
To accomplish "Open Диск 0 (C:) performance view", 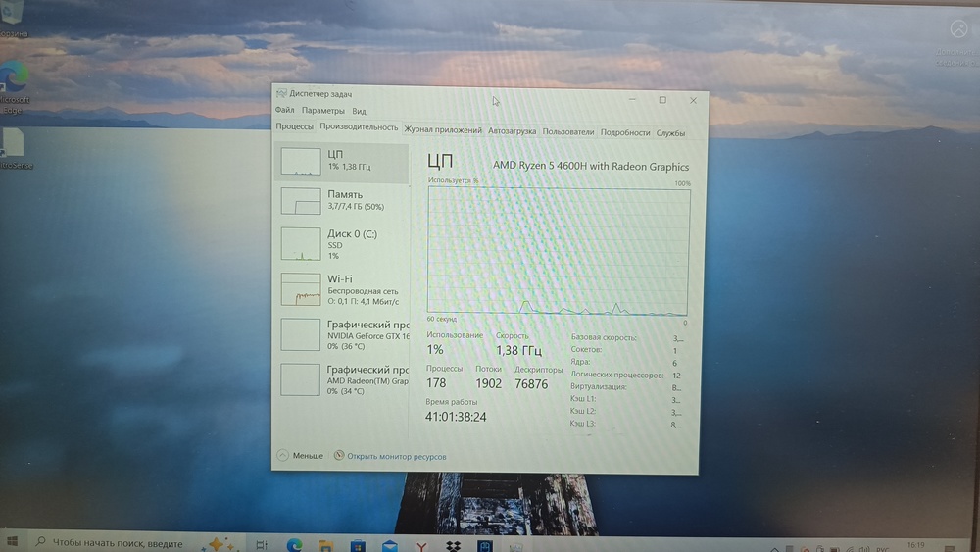I will pyautogui.click(x=341, y=244).
